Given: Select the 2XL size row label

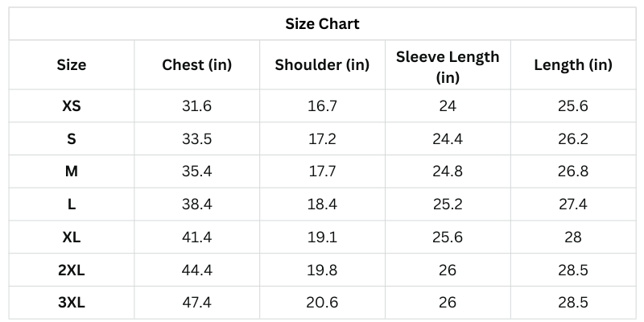Looking at the screenshot, I should 72,270.
